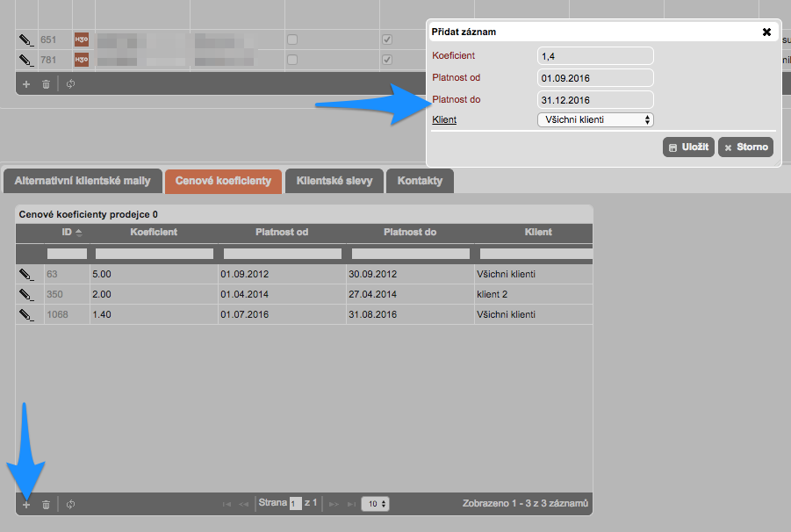Open the Klient dropdown showing Všichni klienti
The image size is (791, 532).
pyautogui.click(x=595, y=119)
